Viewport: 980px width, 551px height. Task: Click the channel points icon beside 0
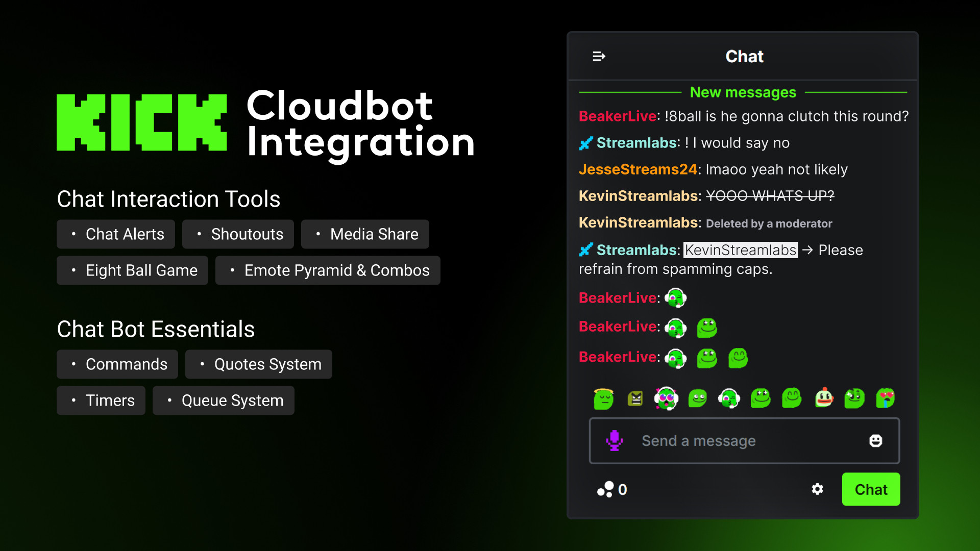coord(605,489)
